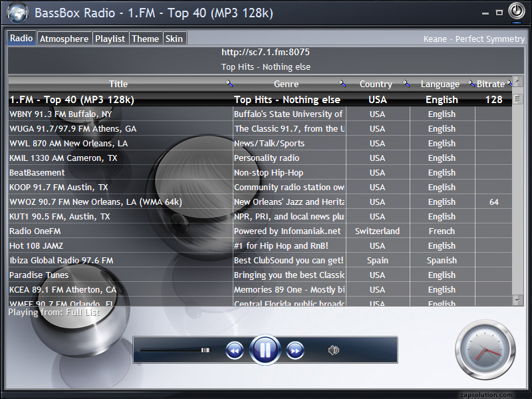Select the Radio OneFM station

click(260, 231)
